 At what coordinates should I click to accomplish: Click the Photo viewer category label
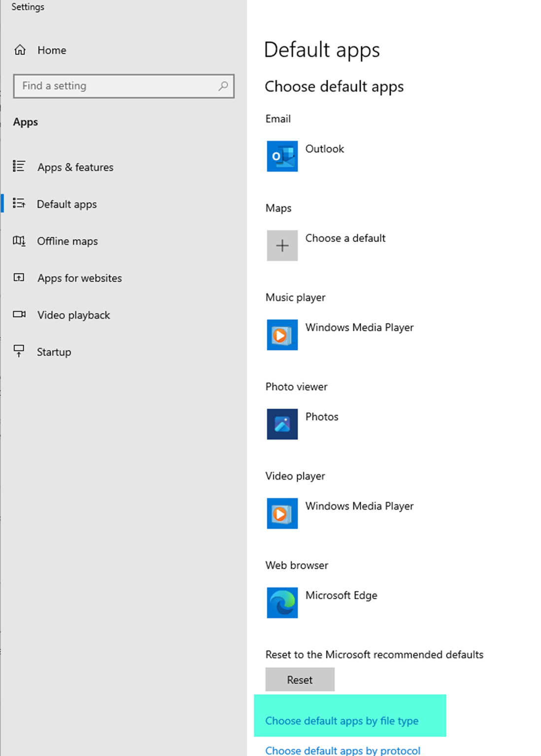point(297,387)
